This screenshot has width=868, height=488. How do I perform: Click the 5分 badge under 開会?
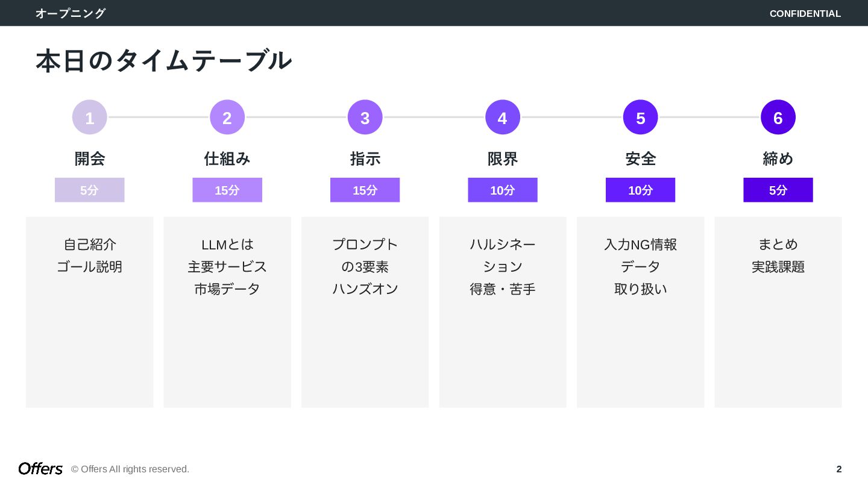pyautogui.click(x=90, y=190)
